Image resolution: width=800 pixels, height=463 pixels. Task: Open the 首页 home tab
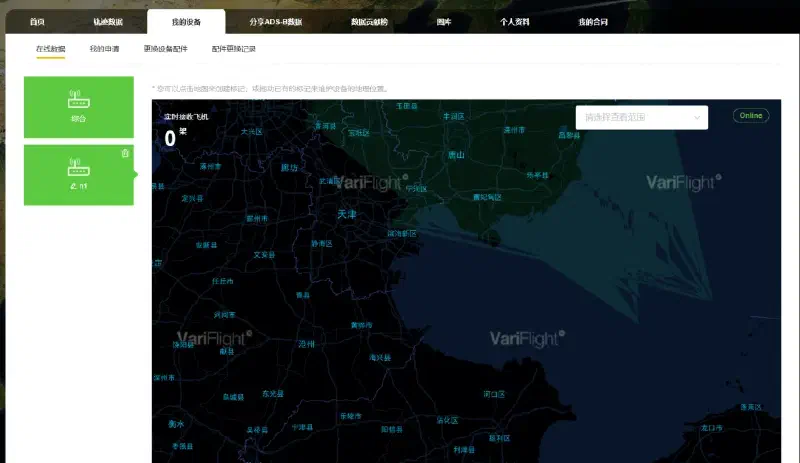pyautogui.click(x=37, y=22)
